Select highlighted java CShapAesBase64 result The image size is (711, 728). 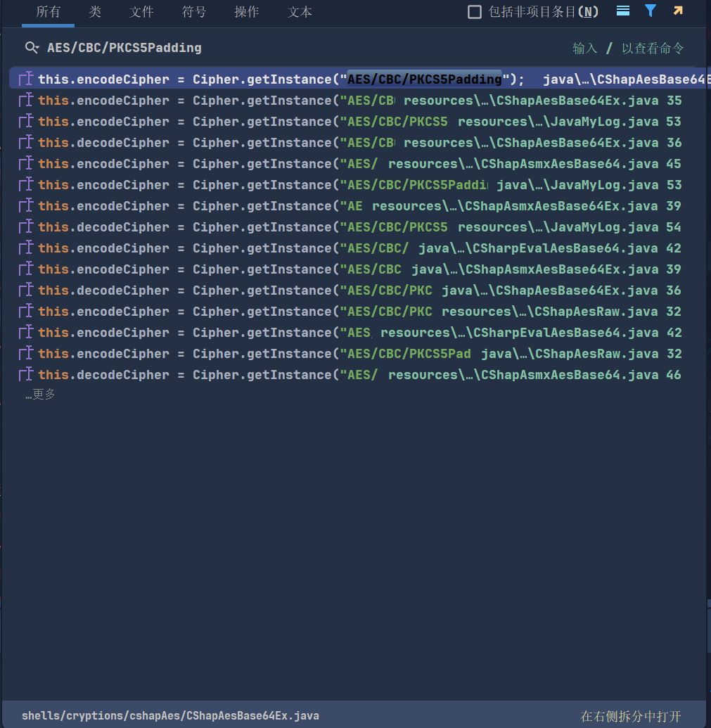(x=358, y=79)
